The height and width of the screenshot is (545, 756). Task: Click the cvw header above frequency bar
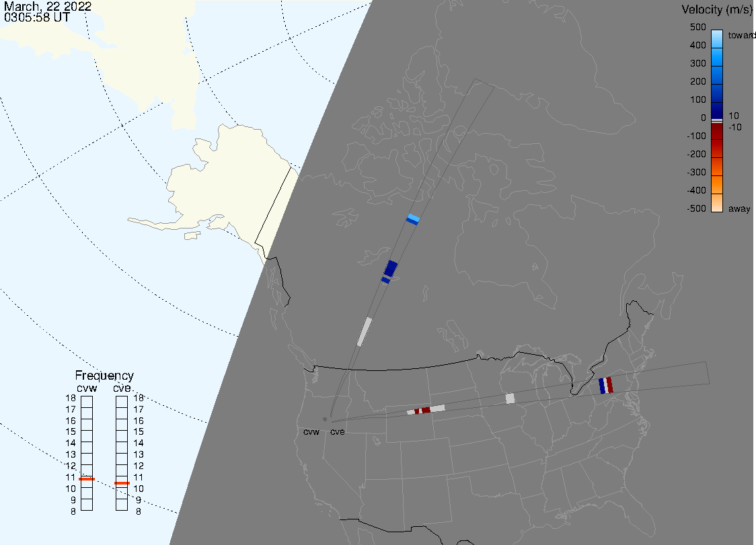coord(87,388)
